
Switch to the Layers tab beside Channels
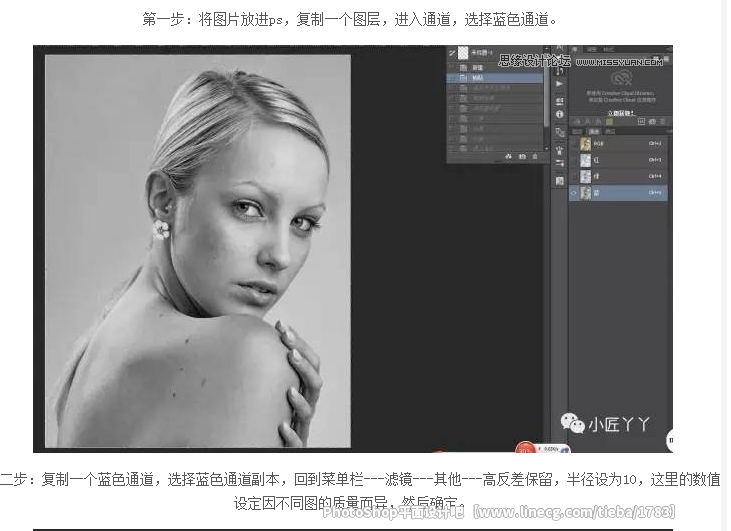577,131
